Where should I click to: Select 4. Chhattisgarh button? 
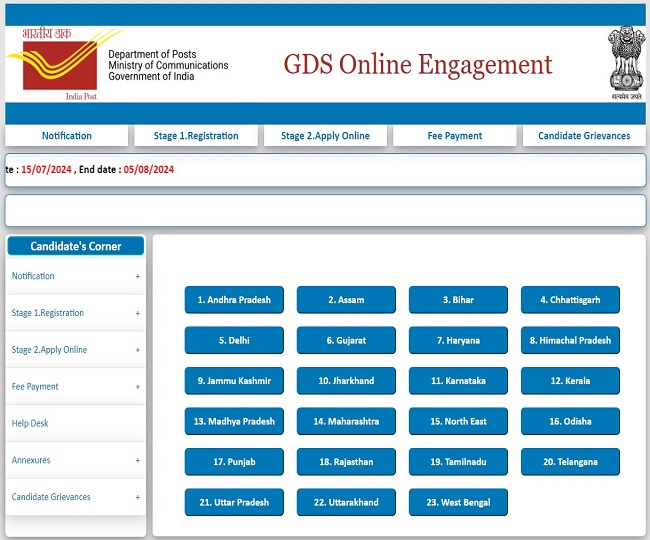point(570,300)
